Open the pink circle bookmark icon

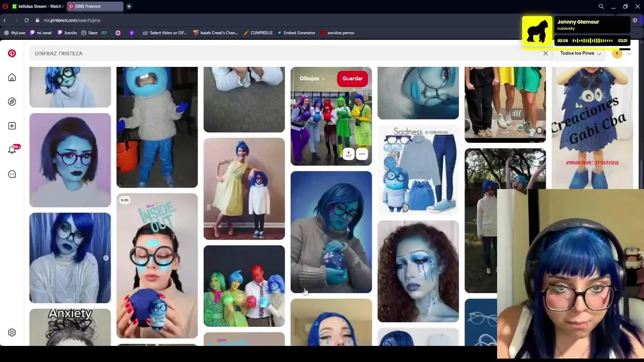pos(118,33)
